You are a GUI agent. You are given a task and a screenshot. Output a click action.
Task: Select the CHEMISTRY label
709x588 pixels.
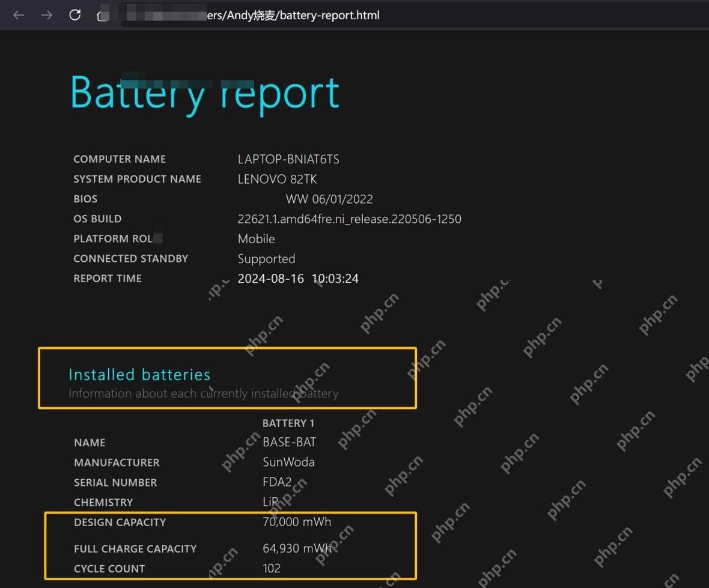point(103,503)
